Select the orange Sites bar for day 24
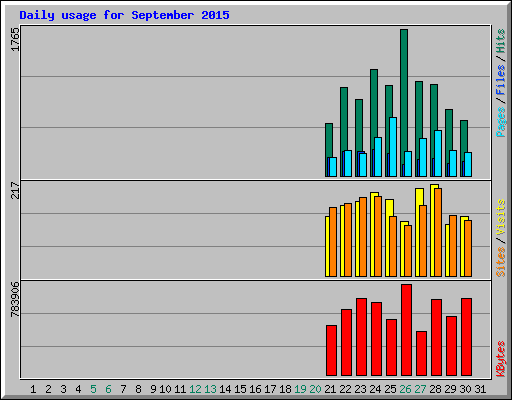Screen dimensions: 512x400 coord(378,236)
